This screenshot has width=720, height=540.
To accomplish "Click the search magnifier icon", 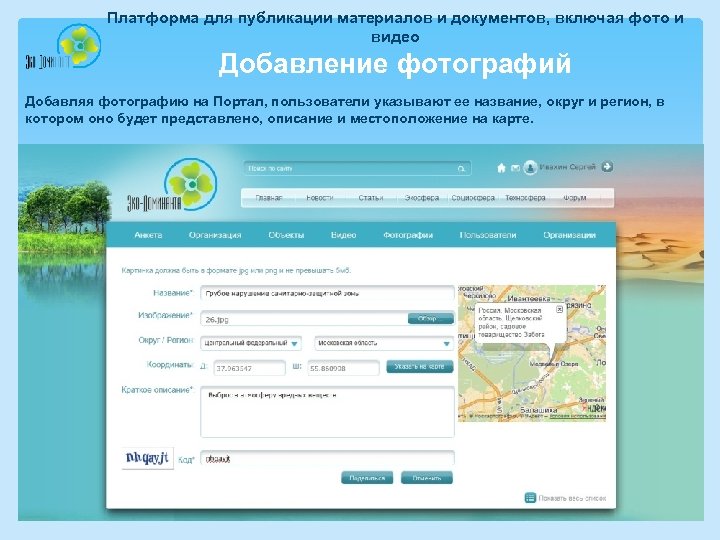I will click(x=461, y=169).
